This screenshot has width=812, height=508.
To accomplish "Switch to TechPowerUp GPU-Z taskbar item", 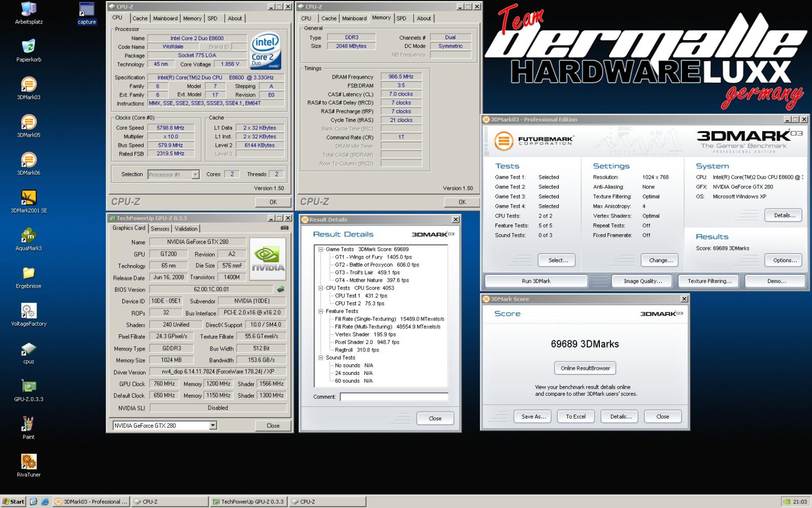I will (248, 501).
